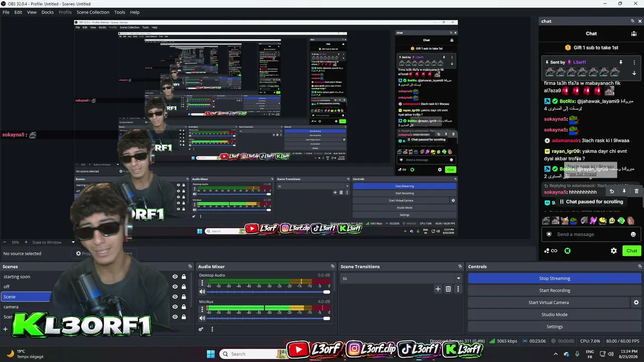
Task: Mute Mic/Aux speaker icon
Action: (202, 318)
